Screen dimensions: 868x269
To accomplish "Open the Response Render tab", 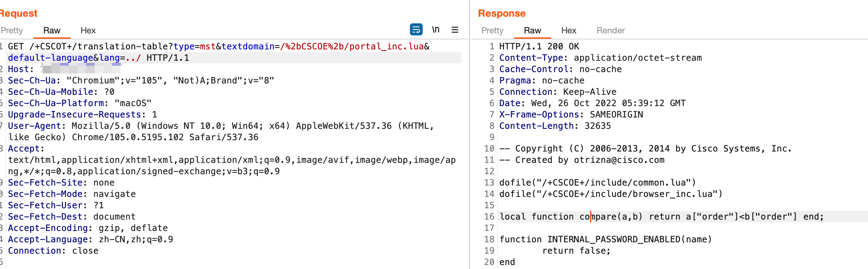I will point(610,30).
